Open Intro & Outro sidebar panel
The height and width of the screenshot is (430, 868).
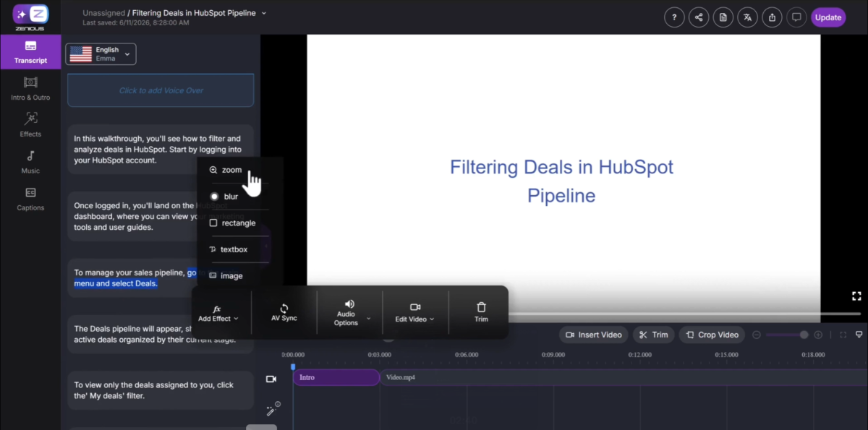coord(30,88)
